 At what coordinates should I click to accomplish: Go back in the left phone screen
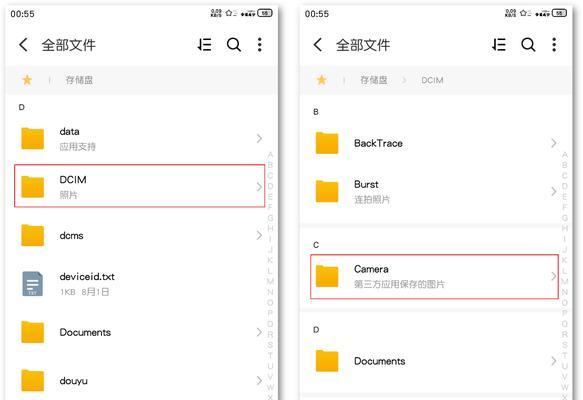tap(23, 45)
